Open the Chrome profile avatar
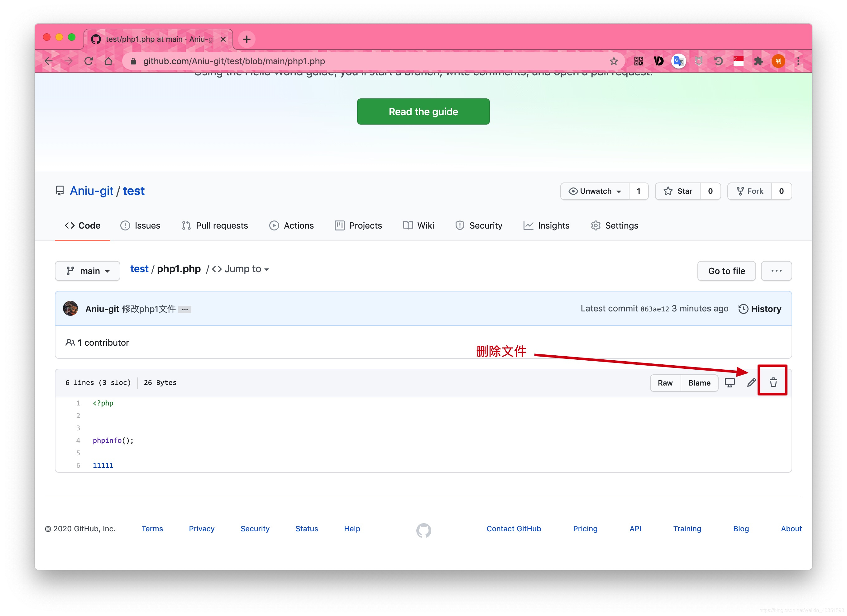This screenshot has height=616, width=847. point(778,61)
